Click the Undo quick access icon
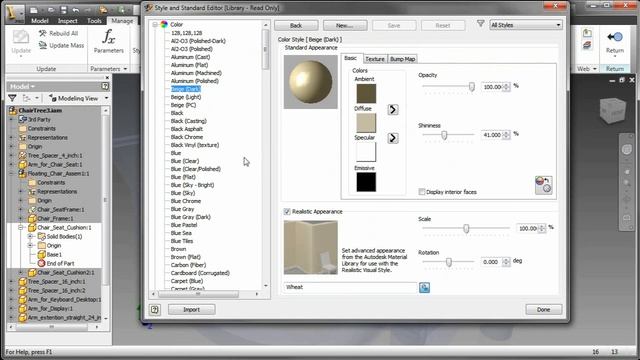The height and width of the screenshot is (360, 640). 76,10
